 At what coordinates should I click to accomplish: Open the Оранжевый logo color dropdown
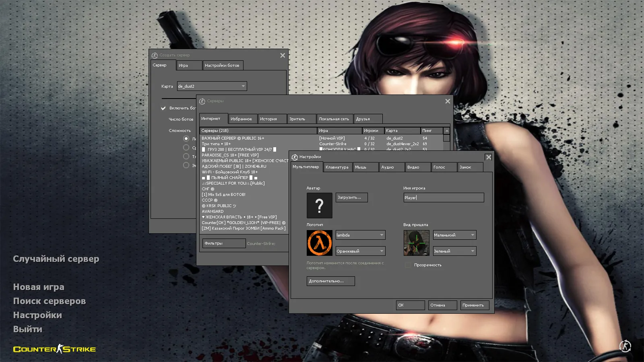coord(360,251)
